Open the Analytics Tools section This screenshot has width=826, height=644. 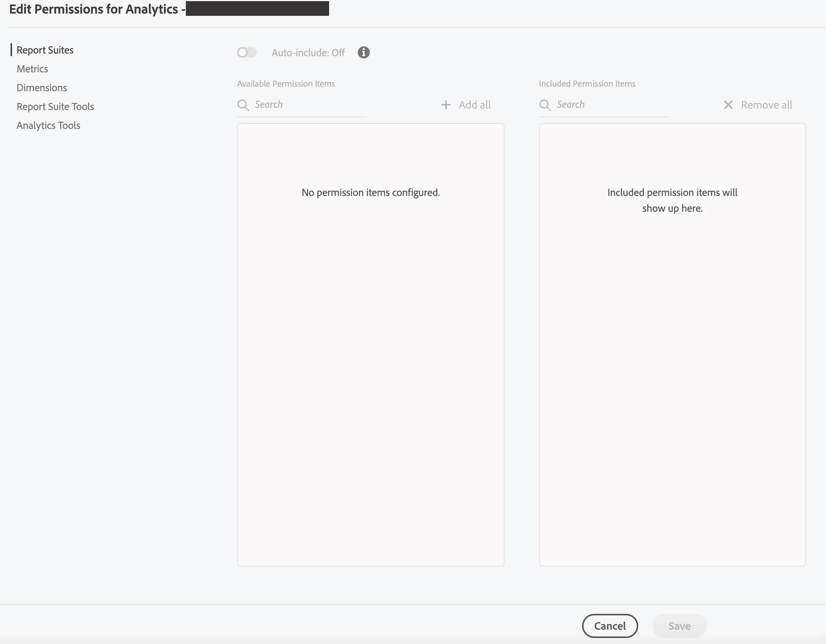coord(48,125)
